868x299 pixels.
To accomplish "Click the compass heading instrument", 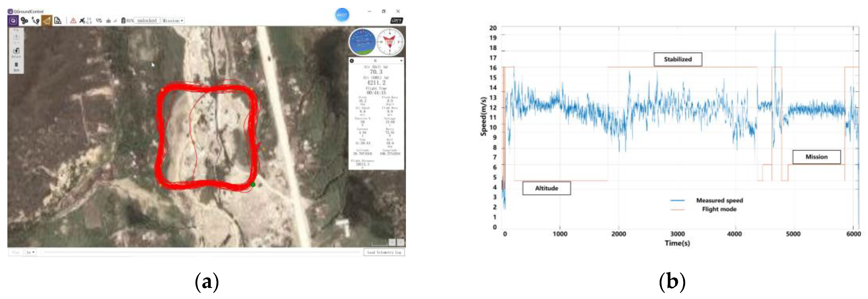I will (x=390, y=42).
